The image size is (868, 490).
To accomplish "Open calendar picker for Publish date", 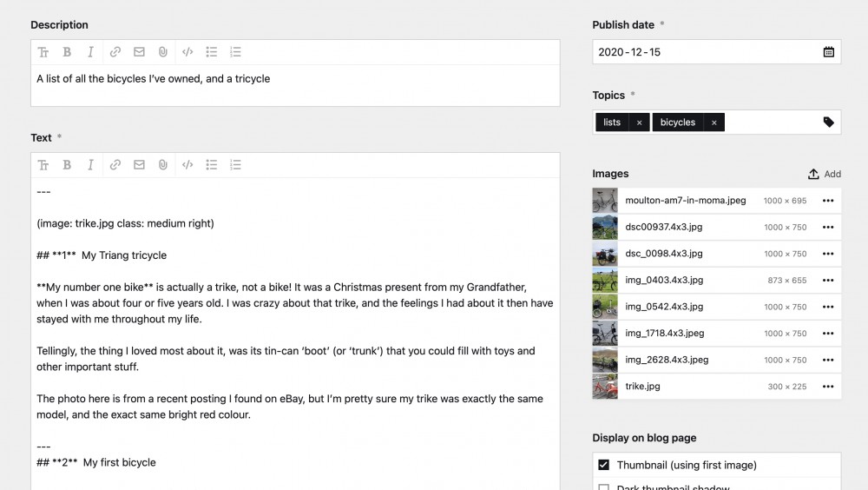I will (828, 52).
